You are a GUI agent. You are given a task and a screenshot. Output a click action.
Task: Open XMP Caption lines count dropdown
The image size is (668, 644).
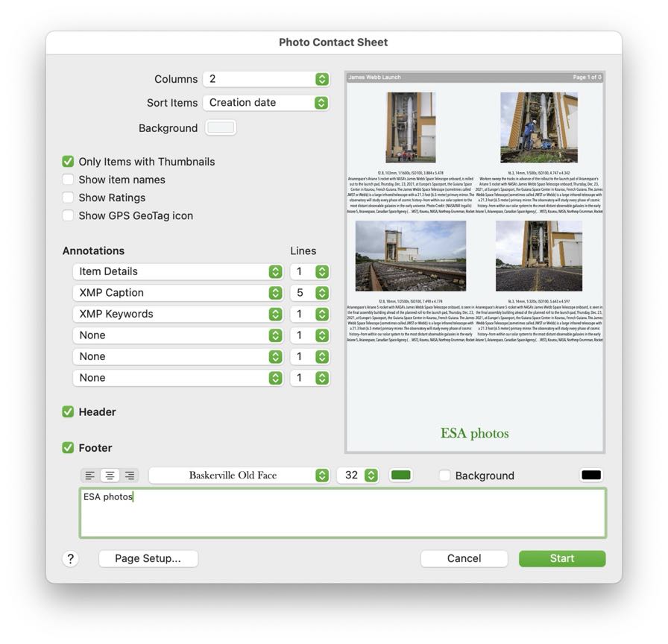tap(309, 293)
